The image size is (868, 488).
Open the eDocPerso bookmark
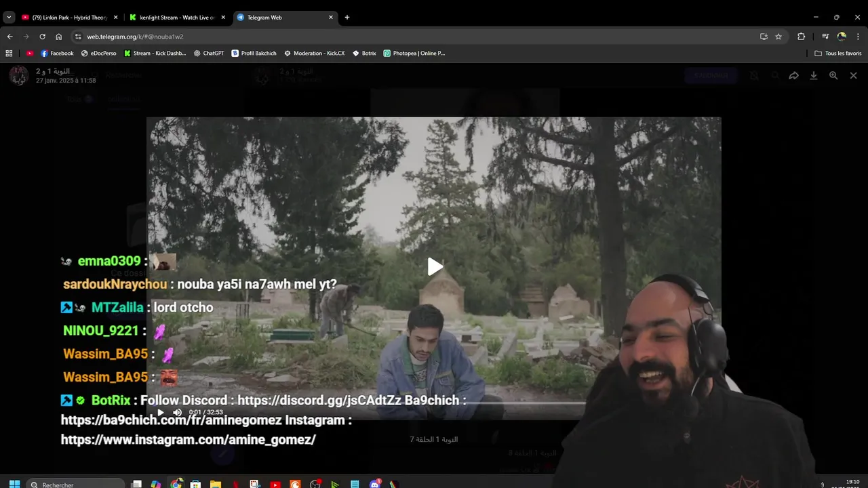click(x=98, y=53)
